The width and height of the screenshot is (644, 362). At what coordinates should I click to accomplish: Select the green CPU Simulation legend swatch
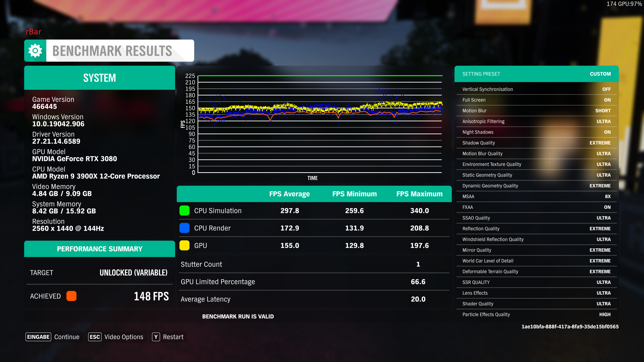[x=184, y=211]
